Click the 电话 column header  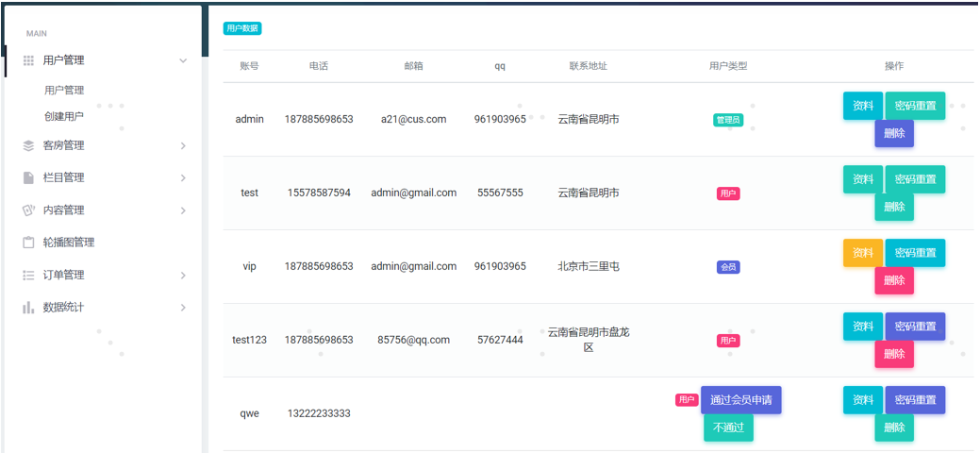coord(319,66)
